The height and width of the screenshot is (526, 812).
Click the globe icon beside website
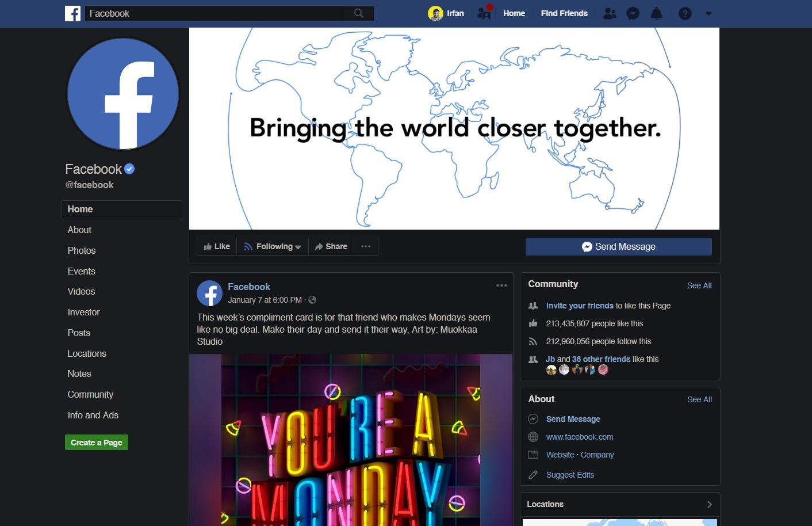[533, 437]
